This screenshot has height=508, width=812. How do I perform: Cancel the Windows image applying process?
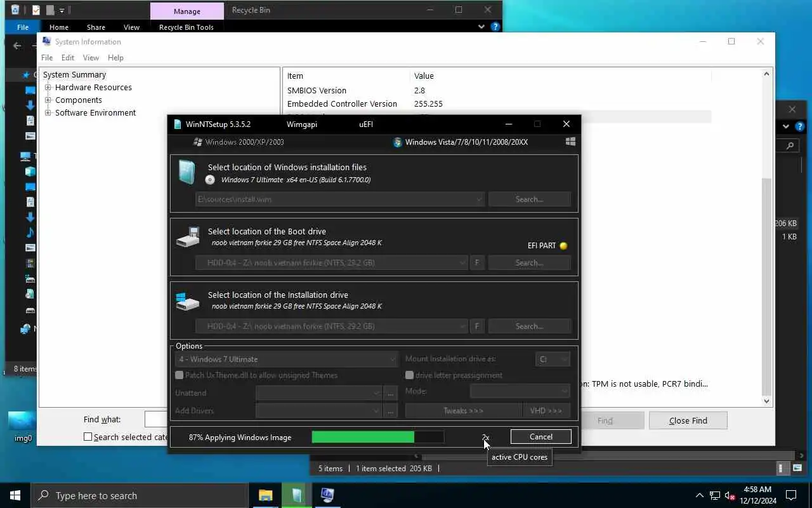(541, 437)
